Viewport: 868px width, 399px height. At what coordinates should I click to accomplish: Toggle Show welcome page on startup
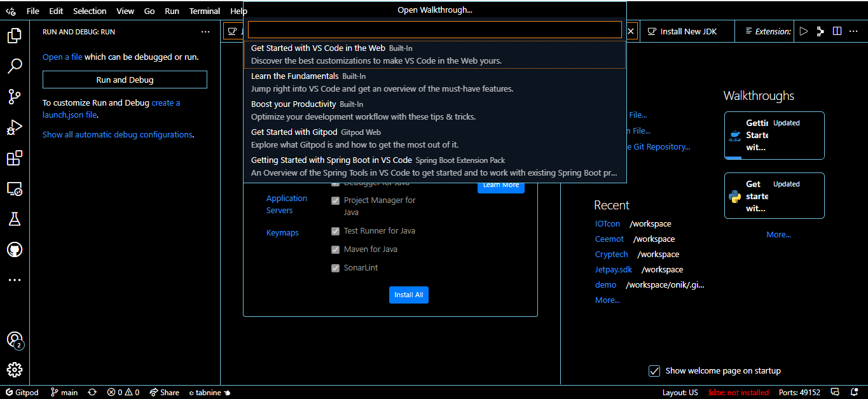(654, 371)
